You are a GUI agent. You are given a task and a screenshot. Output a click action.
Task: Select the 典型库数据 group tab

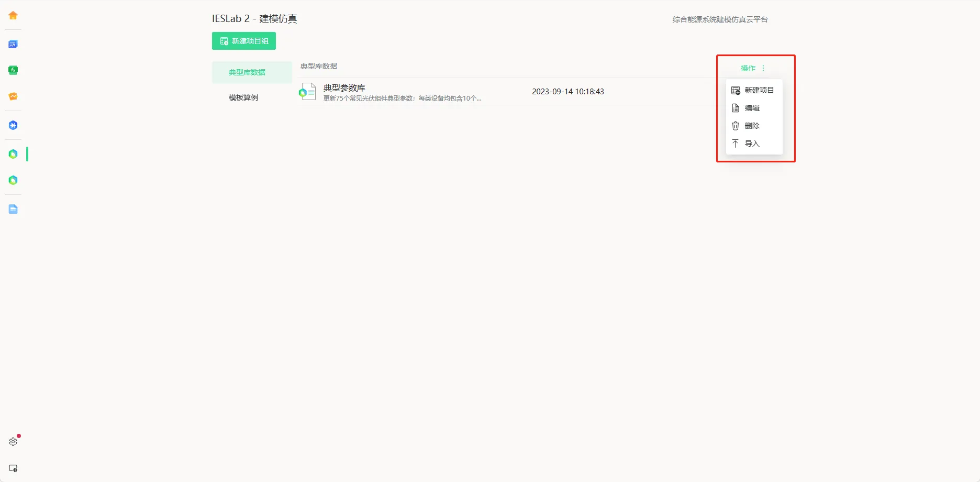point(252,72)
